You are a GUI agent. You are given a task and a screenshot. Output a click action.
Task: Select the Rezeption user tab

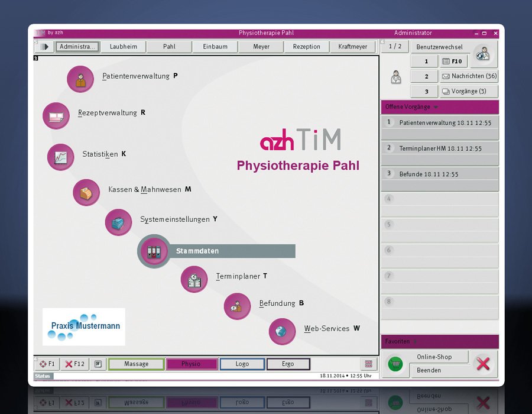[x=306, y=47]
